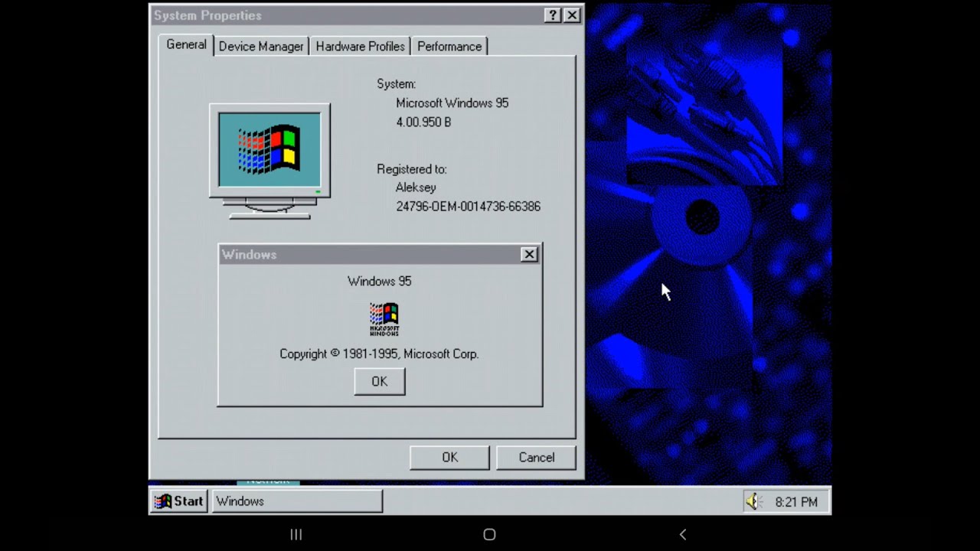Screen dimensions: 980x551
Task: Open the volume speaker icon in system tray
Action: point(753,501)
